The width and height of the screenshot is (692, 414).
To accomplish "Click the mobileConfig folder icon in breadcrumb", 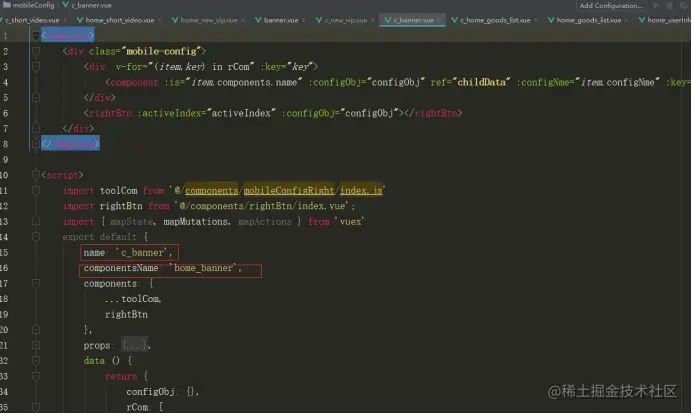I will click(x=7, y=5).
